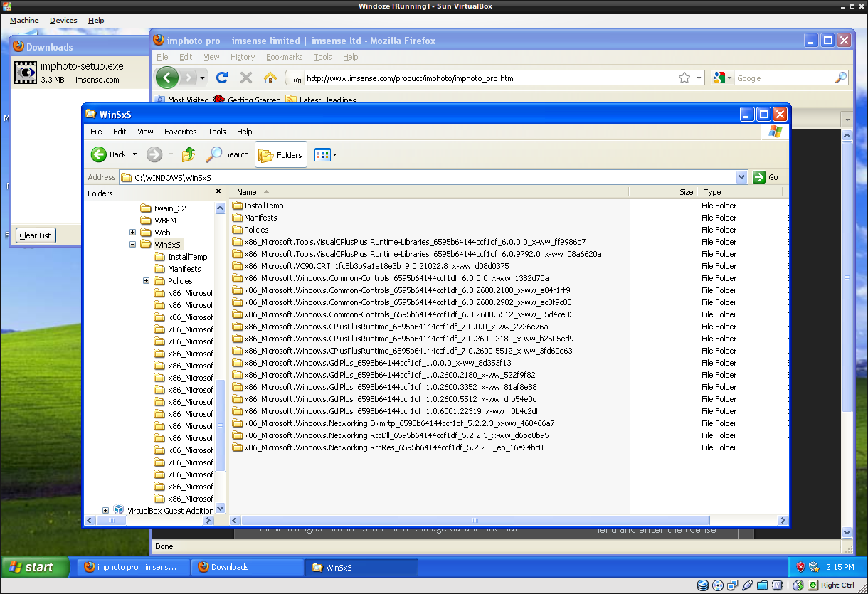Select twain_32 in the folder tree

pyautogui.click(x=170, y=208)
